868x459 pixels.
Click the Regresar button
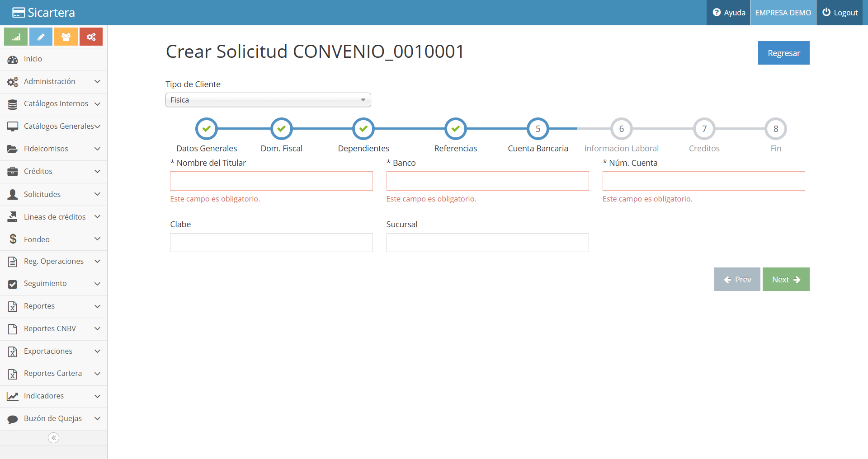click(784, 53)
